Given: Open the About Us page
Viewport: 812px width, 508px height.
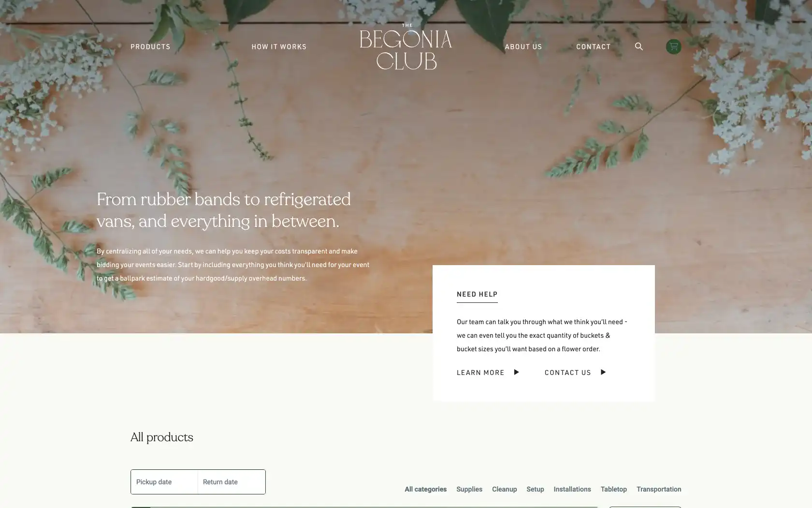Looking at the screenshot, I should (x=523, y=47).
